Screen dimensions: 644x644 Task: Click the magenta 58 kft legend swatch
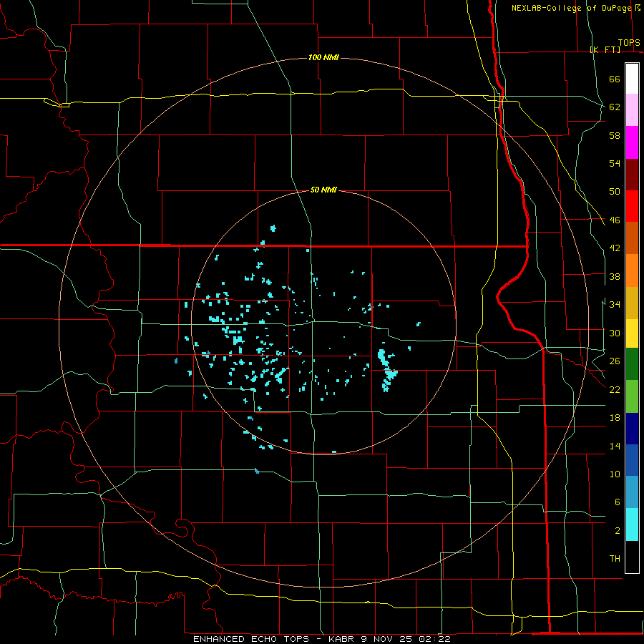point(632,142)
